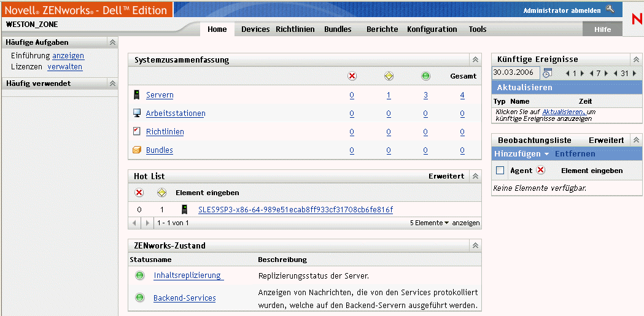Collapse the Systemzusammenfassung panel

click(x=476, y=60)
